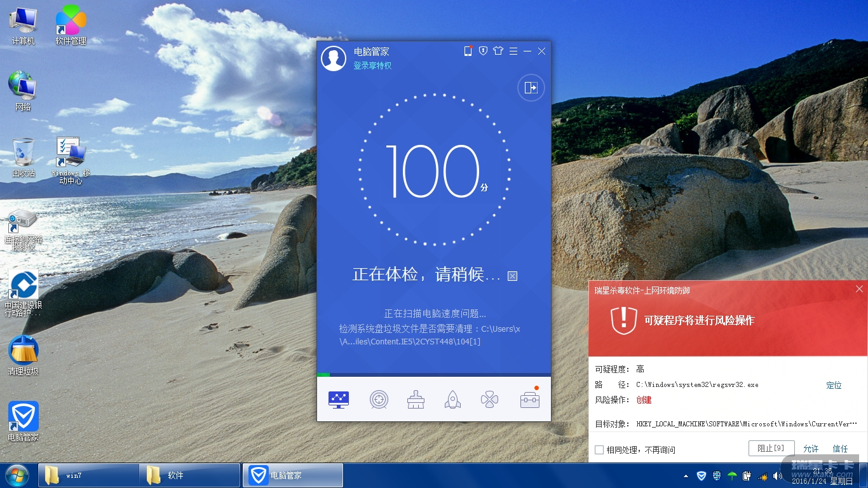The image size is (868, 488).
Task: Check the 相同处理，不再询问 checkbox
Action: [599, 450]
